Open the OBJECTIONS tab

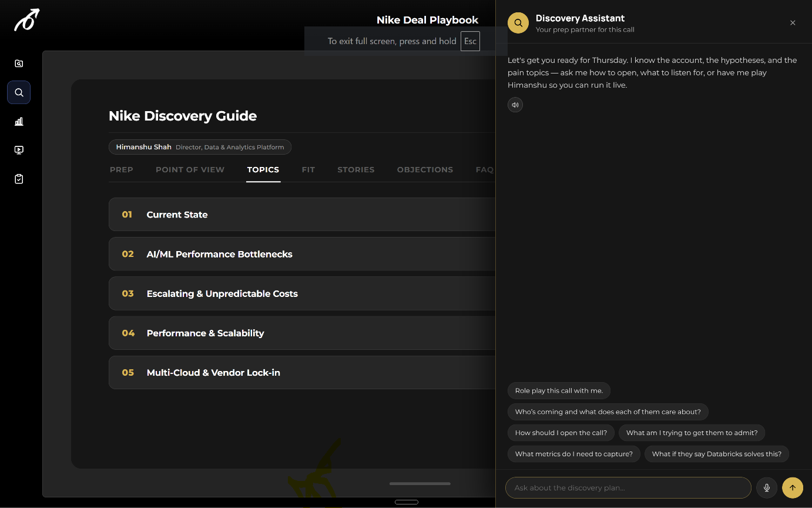(425, 169)
